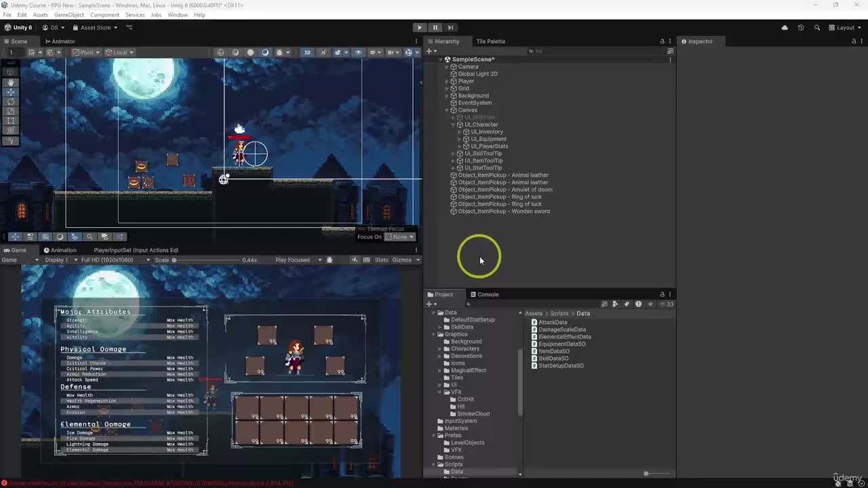Open the GameObject menu
Screen dimensions: 868x488
click(69, 15)
